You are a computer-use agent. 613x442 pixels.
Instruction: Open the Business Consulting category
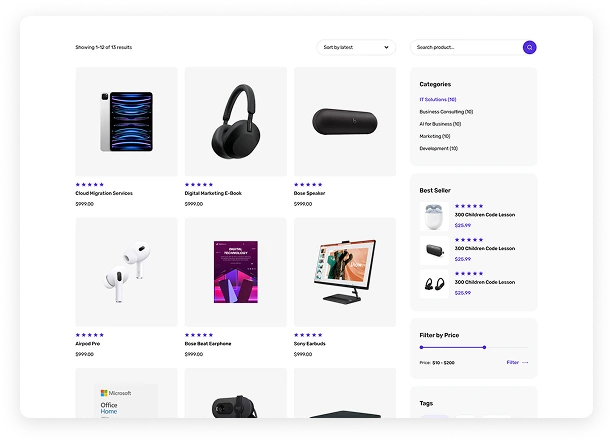pyautogui.click(x=446, y=112)
